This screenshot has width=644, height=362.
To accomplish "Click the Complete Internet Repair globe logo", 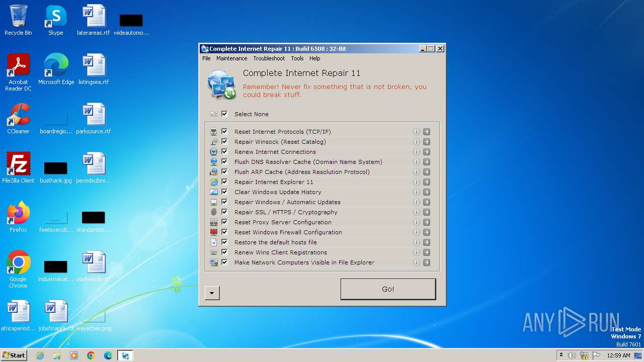I will click(222, 84).
